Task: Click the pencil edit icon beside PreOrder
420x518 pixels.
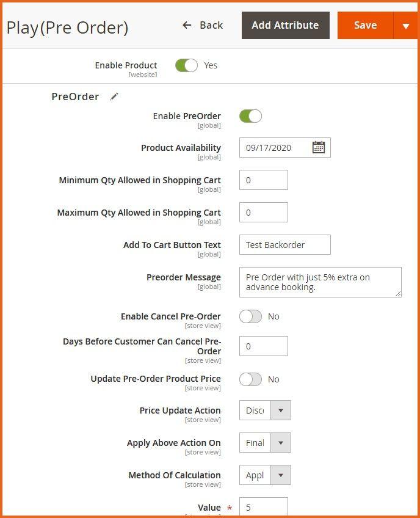Action: [114, 97]
